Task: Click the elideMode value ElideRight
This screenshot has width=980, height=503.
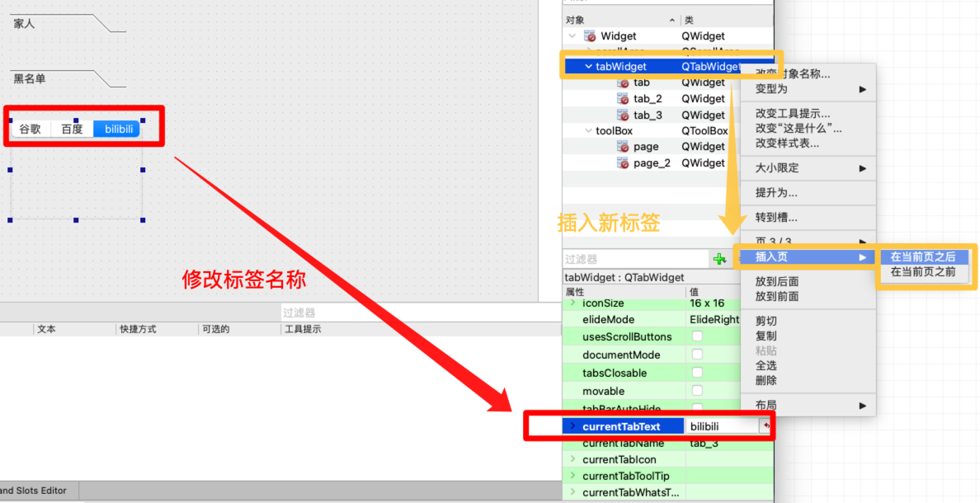Action: 714,319
